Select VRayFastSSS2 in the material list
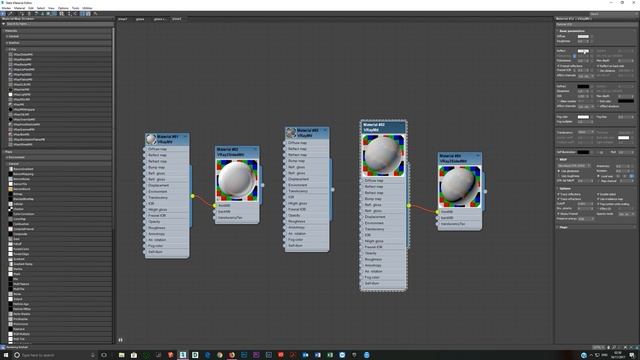 pos(23,74)
